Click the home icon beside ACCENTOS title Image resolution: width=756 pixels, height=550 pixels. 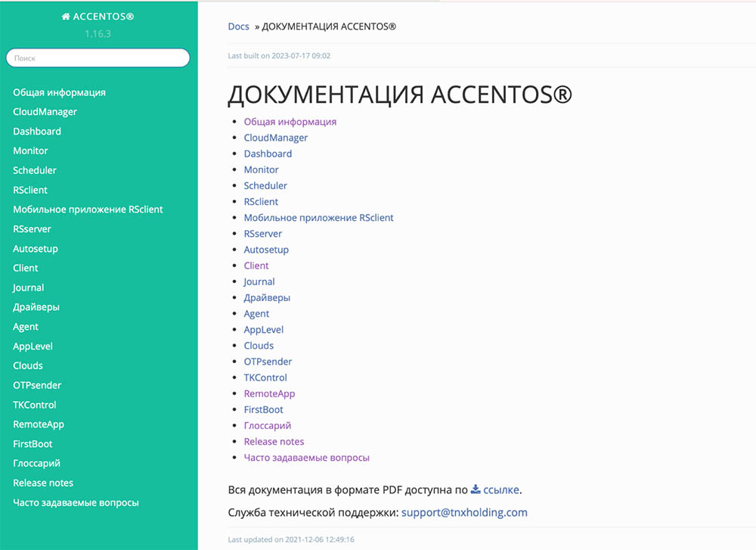pos(66,17)
